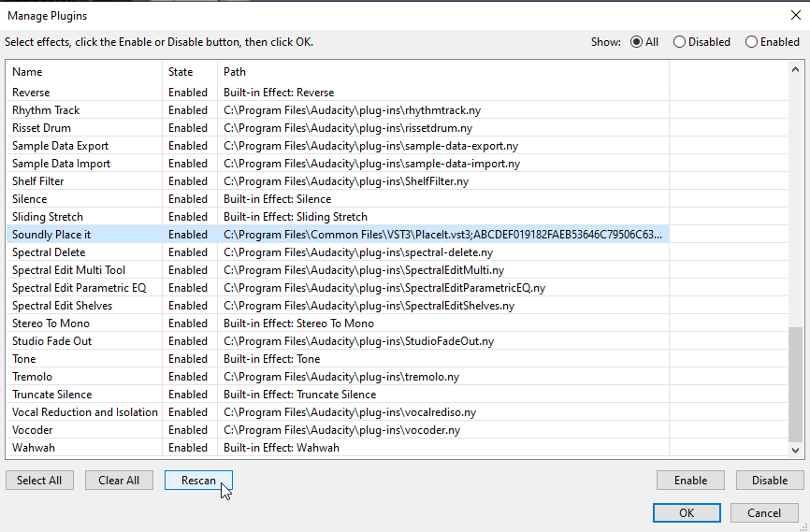Select the Vocoder plugin row
This screenshot has width=810, height=532.
(x=338, y=430)
